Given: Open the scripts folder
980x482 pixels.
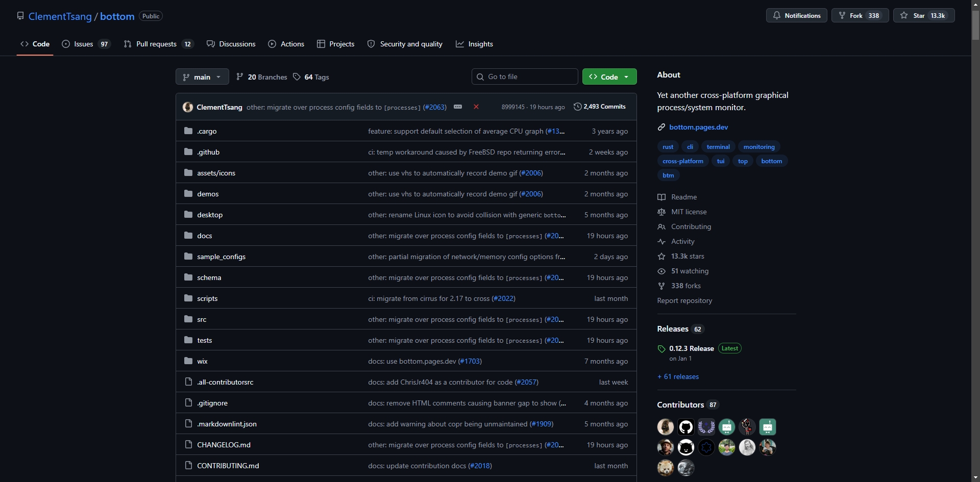Looking at the screenshot, I should (x=207, y=298).
